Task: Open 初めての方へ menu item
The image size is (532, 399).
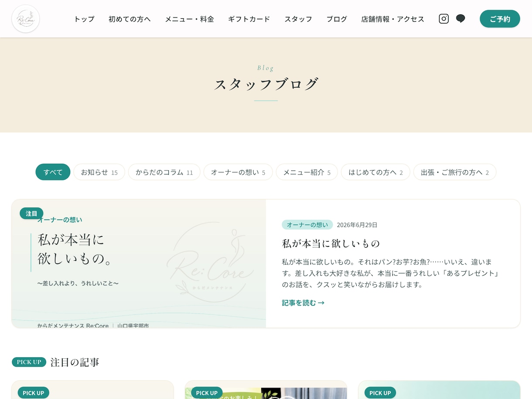Action: [x=130, y=19]
